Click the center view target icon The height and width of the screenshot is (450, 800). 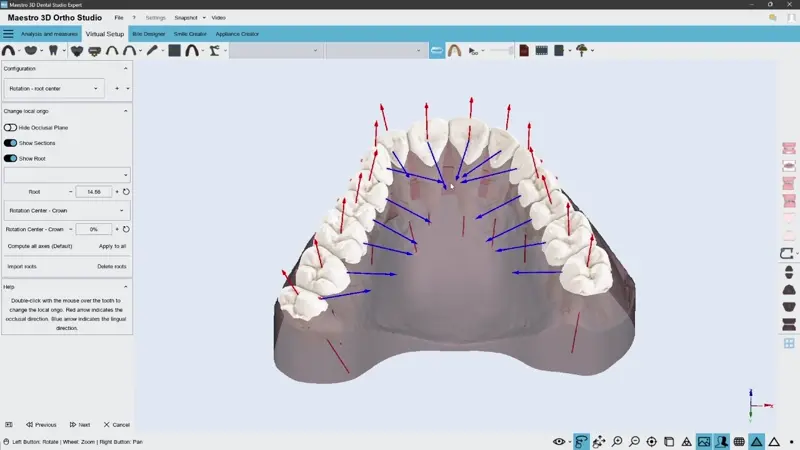pyautogui.click(x=652, y=441)
